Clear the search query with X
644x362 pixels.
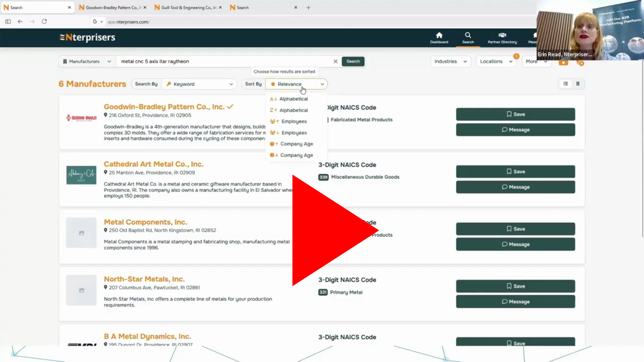[335, 61]
